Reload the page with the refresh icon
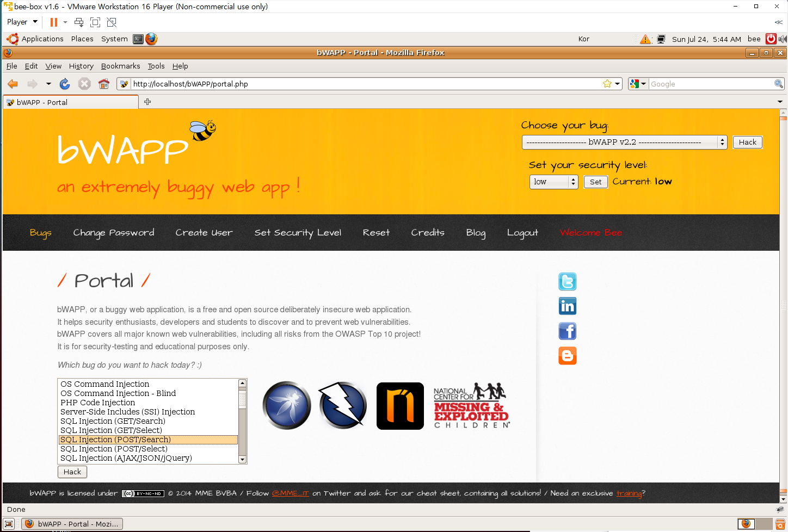The height and width of the screenshot is (532, 788). click(x=65, y=84)
